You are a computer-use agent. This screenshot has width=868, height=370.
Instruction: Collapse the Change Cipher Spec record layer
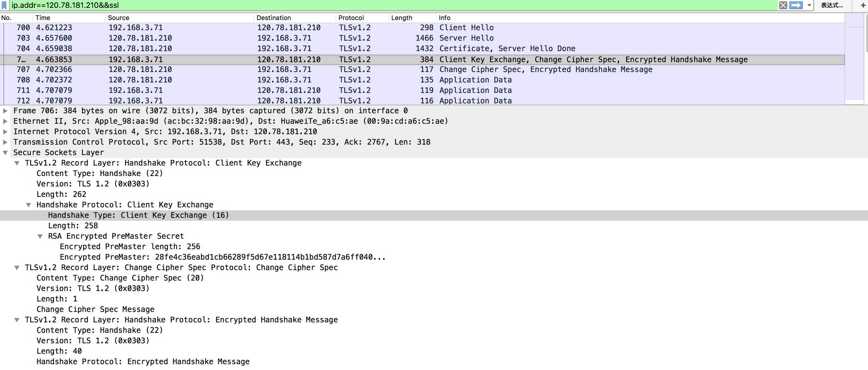tap(17, 267)
